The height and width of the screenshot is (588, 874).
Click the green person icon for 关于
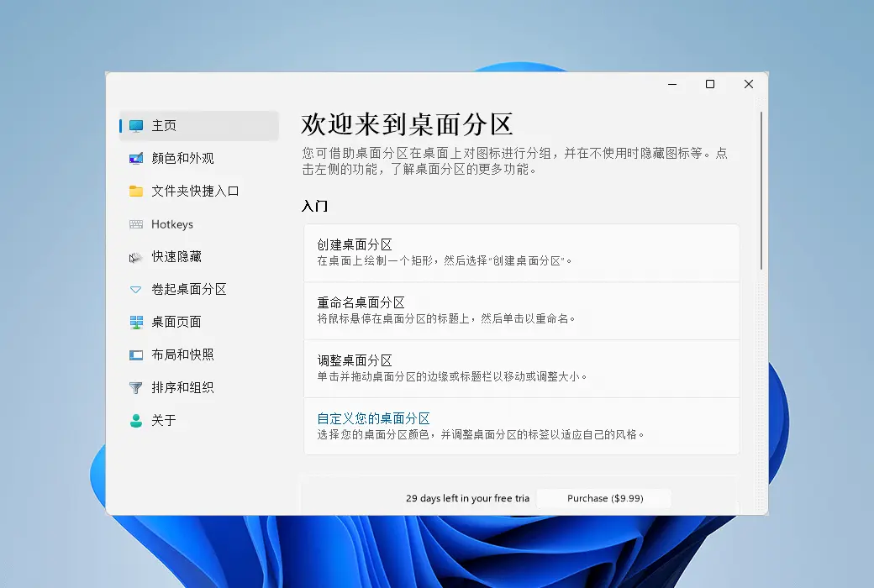pos(135,421)
